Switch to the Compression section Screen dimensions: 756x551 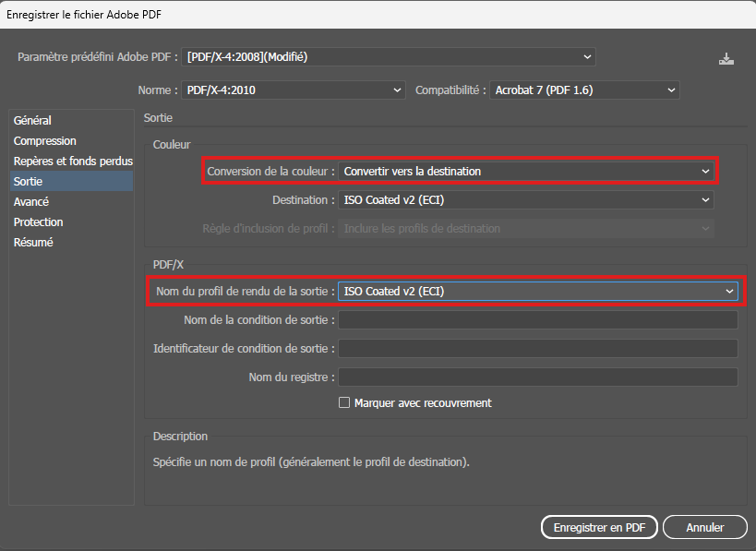click(x=45, y=141)
